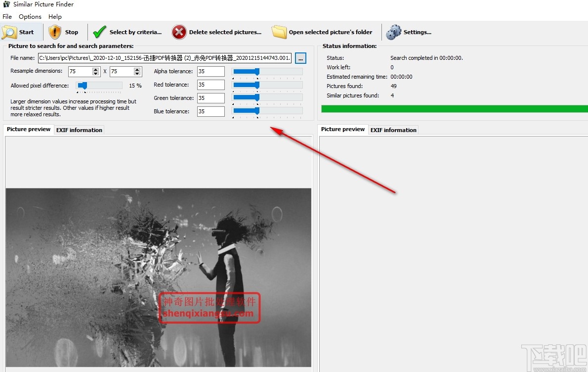The image size is (588, 372).
Task: Increase resample width with up stepper
Action: pos(96,69)
